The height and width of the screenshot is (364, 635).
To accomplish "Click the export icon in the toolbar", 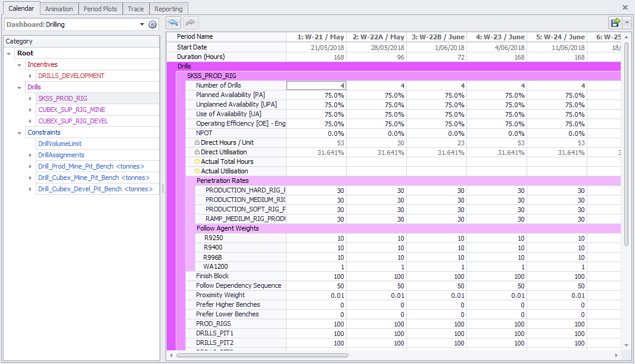I will pyautogui.click(x=615, y=23).
